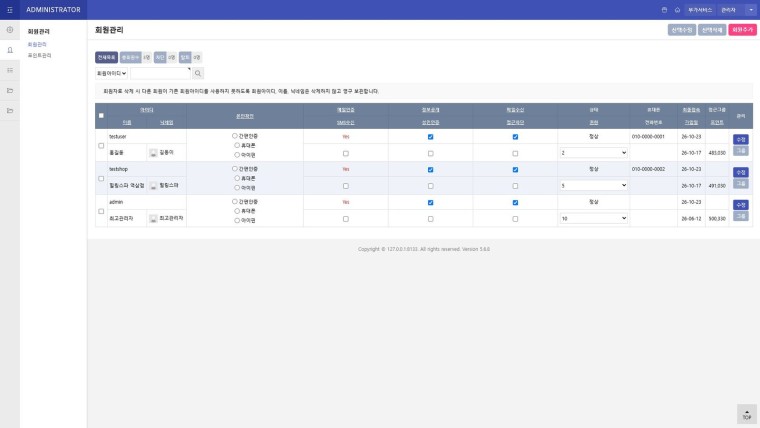
Task: Click 수정 button for testshop
Action: (x=741, y=173)
